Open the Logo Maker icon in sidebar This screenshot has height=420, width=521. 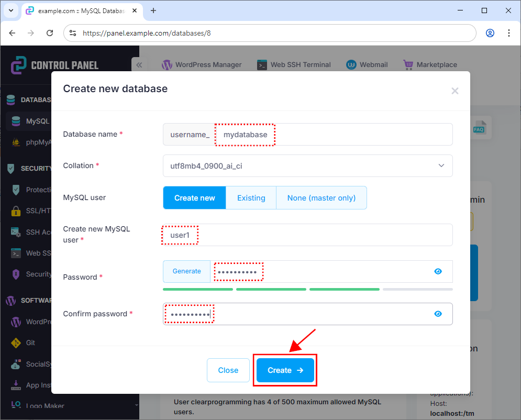click(16, 405)
